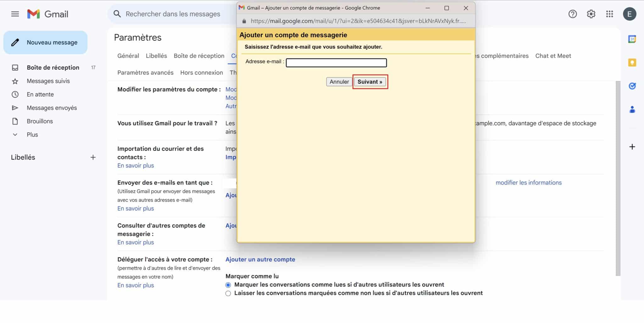This screenshot has height=323, width=644.
Task: Open the Hors connexion tab
Action: (202, 73)
